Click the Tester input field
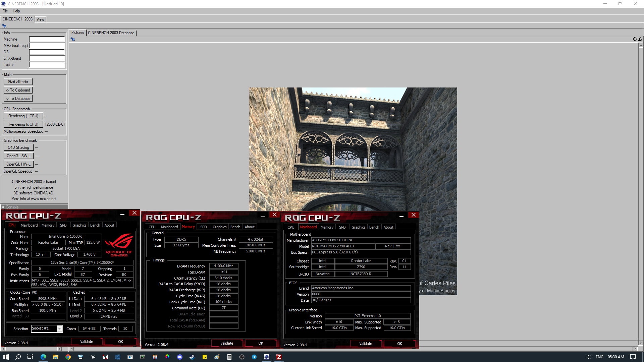644x362 pixels. click(47, 65)
